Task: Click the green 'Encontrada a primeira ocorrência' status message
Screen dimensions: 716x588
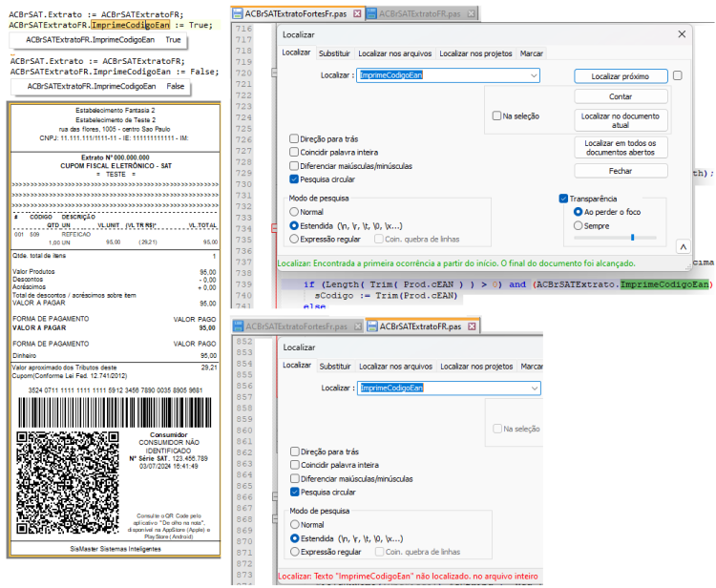Action: coord(456,263)
